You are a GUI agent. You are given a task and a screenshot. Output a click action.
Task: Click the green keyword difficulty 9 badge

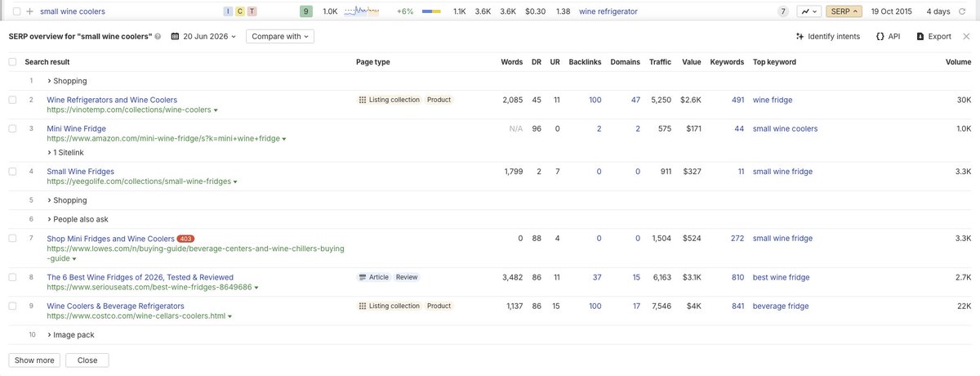click(x=306, y=11)
